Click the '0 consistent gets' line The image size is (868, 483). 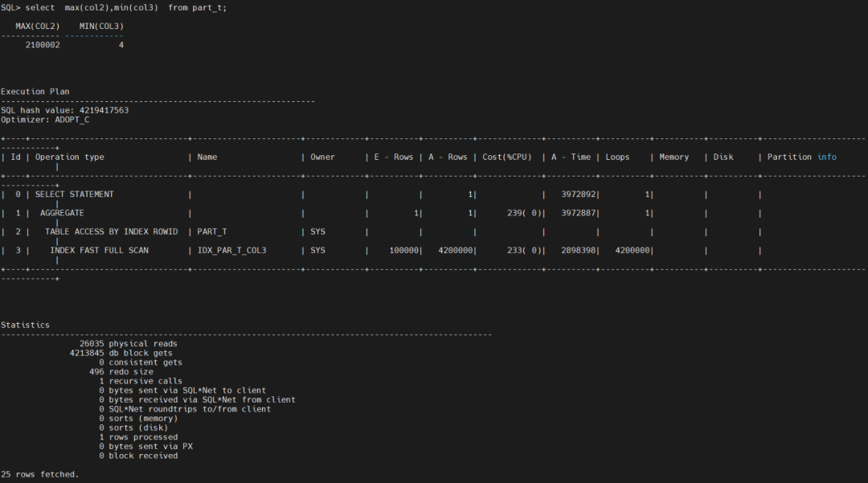click(x=141, y=362)
